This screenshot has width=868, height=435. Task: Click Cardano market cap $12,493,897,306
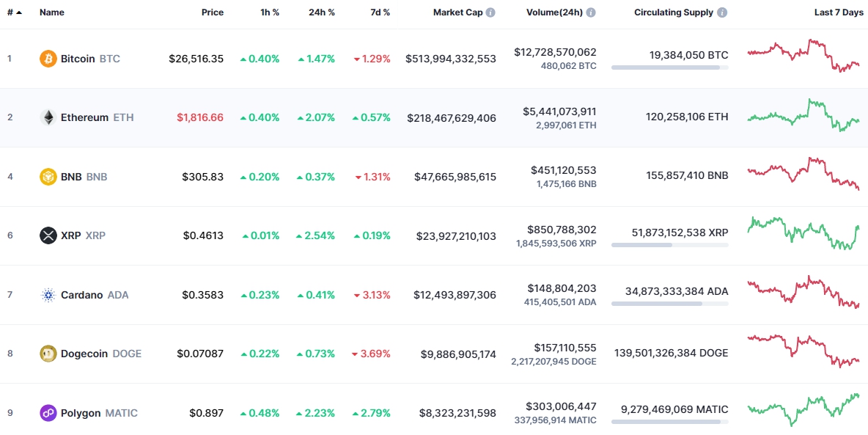(455, 295)
